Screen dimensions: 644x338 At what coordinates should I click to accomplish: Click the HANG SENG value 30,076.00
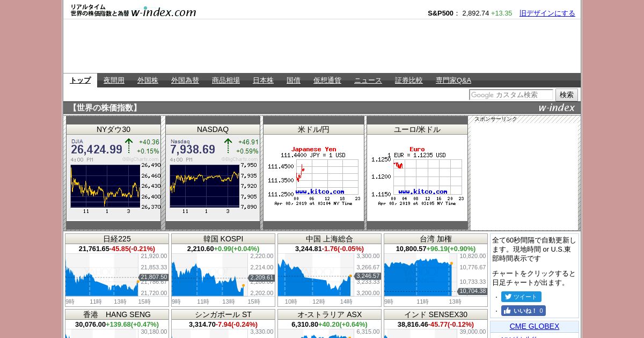point(90,325)
